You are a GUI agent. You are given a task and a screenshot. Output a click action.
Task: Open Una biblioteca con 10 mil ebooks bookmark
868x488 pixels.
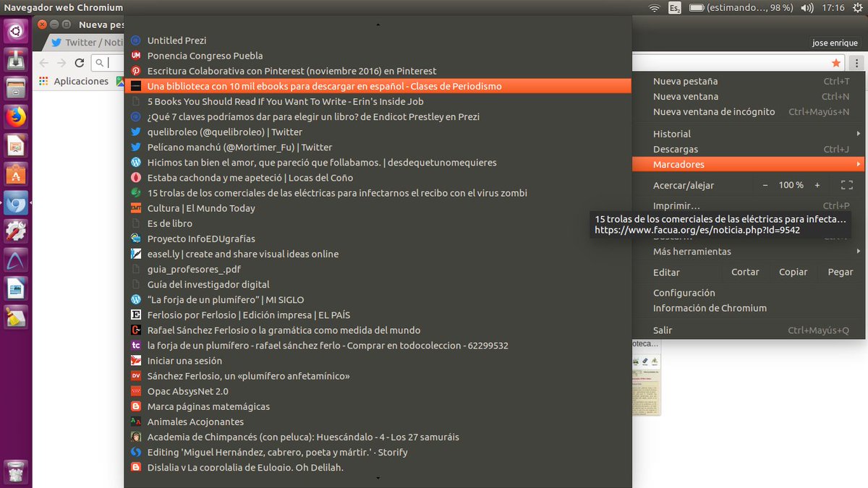point(378,86)
